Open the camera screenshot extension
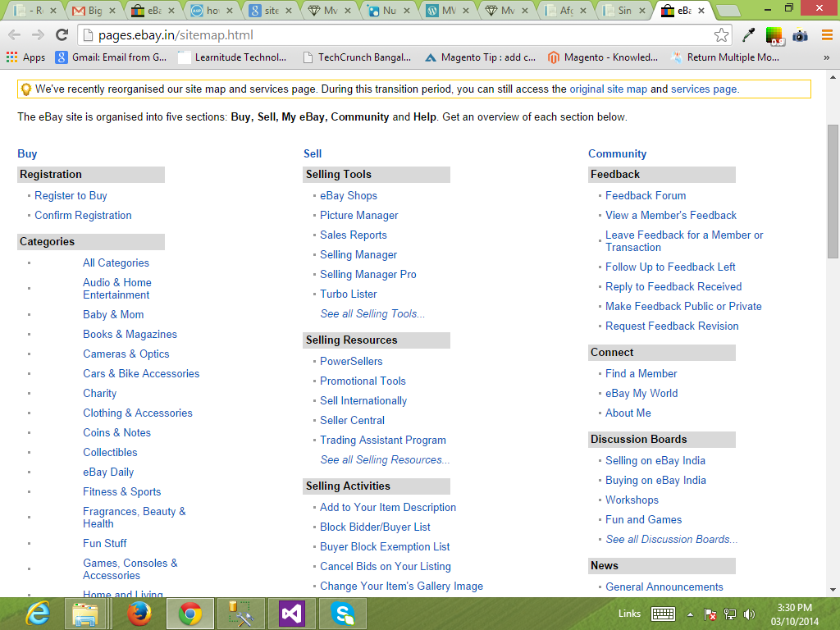This screenshot has width=840, height=630. tap(800, 35)
